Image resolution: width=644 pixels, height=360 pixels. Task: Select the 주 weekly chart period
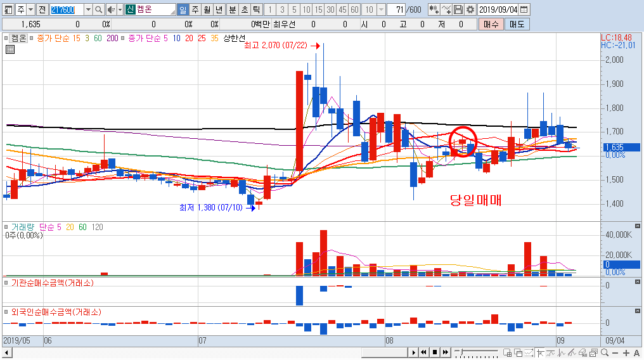pos(195,10)
